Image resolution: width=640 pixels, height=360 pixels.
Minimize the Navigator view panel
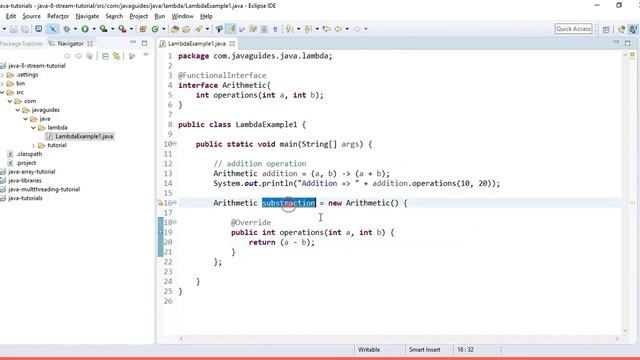133,43
